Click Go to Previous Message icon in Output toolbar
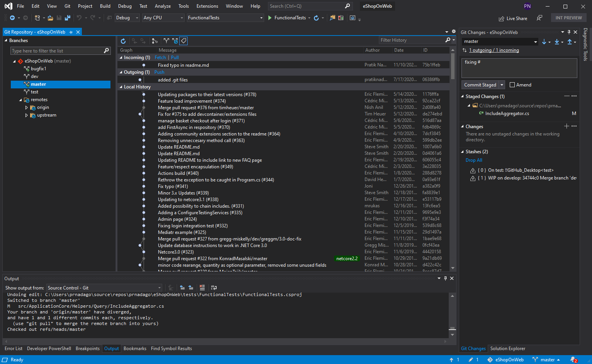 182,288
